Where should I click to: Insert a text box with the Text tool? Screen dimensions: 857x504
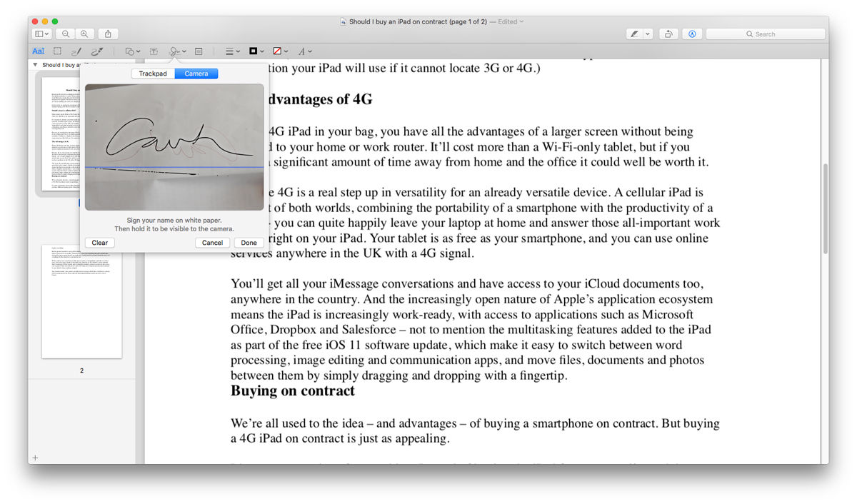(153, 51)
